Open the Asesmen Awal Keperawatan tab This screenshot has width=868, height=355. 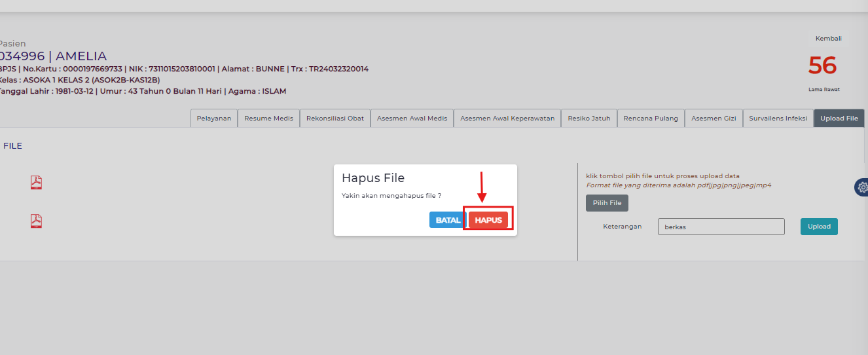pos(507,119)
